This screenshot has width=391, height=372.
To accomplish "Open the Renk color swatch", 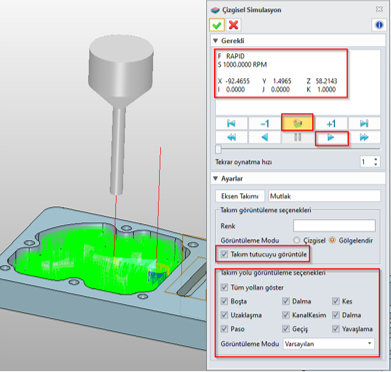I will click(334, 226).
